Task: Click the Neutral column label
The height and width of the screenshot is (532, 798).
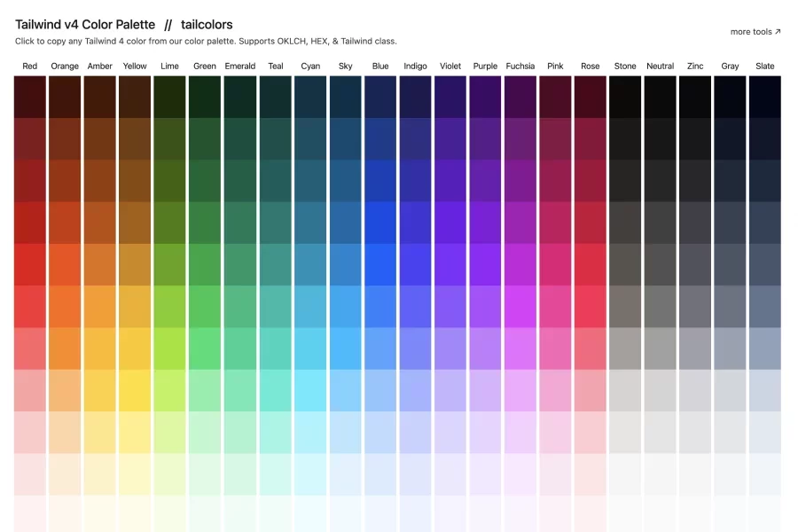Action: 661,66
